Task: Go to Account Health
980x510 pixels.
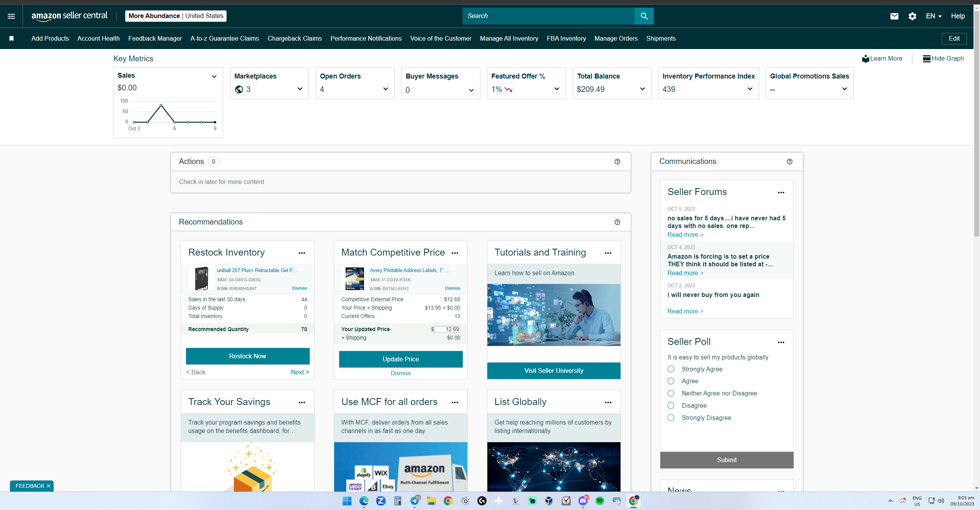Action: (98, 38)
